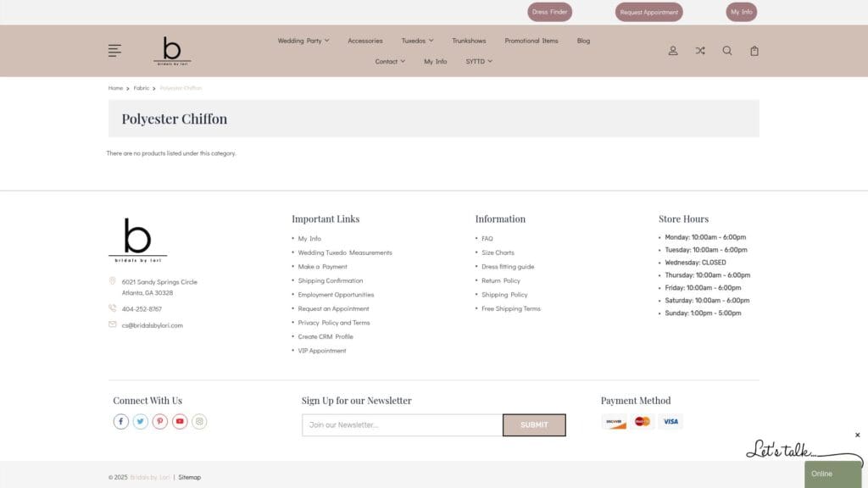Viewport: 868px width, 488px height.
Task: Open the shopping bag cart icon
Action: [x=754, y=51]
